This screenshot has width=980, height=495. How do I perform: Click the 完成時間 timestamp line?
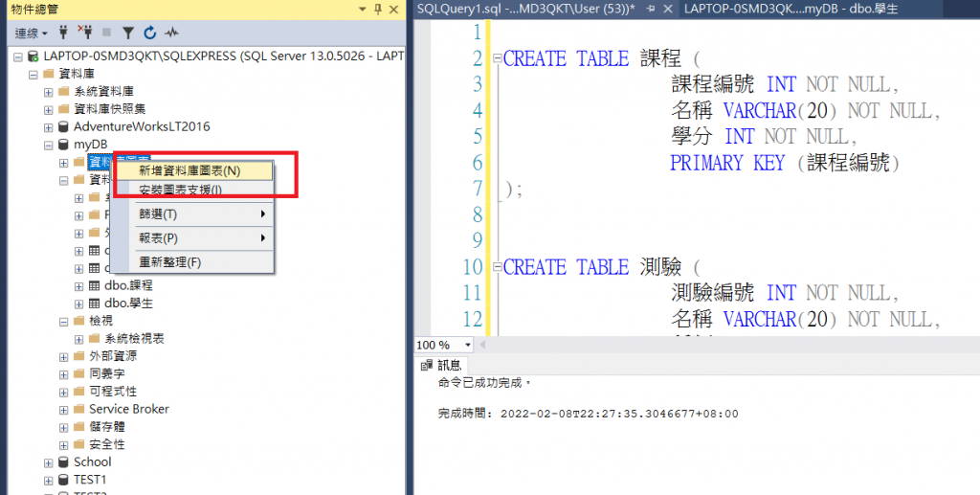coord(589,414)
